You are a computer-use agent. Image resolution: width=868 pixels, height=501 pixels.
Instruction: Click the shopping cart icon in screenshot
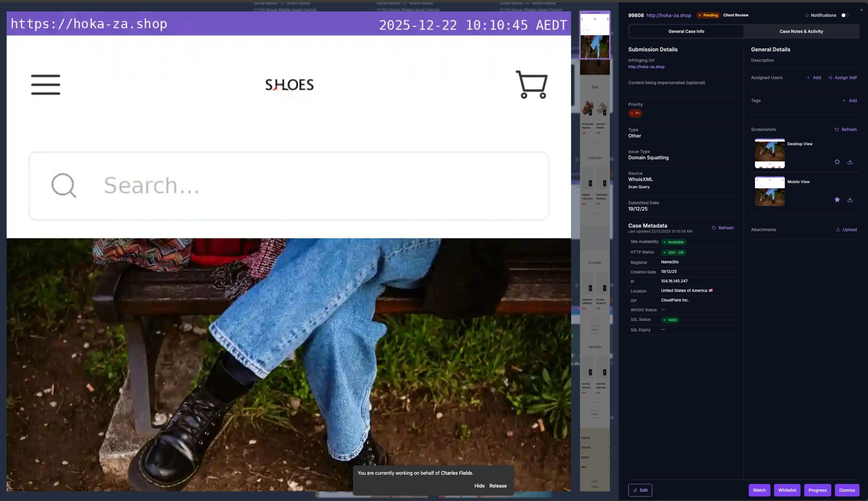pos(531,84)
